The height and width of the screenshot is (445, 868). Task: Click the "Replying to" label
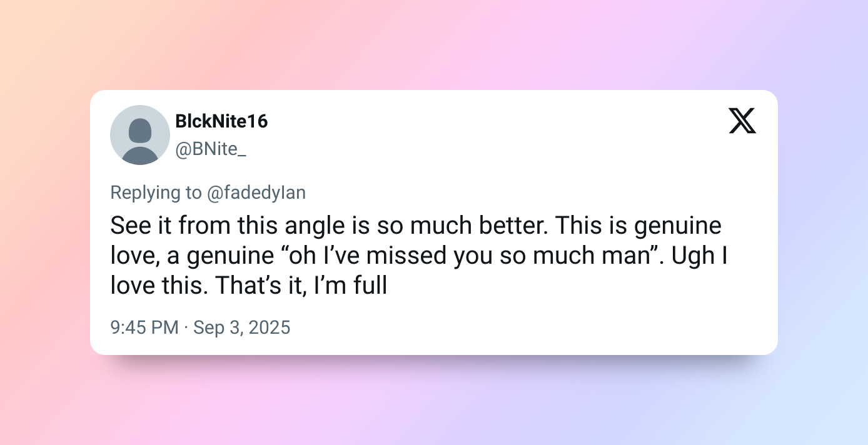click(156, 192)
